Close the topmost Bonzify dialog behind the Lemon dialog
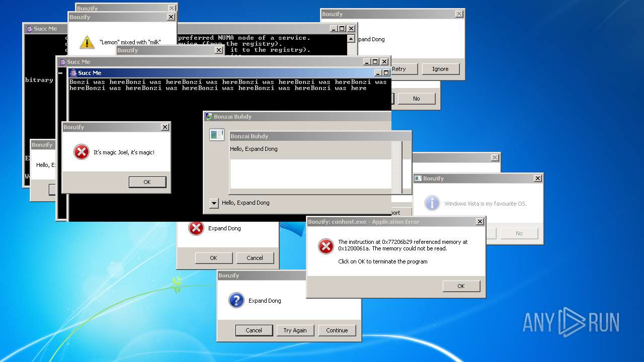Viewport: 644px width, 362px height. (x=172, y=8)
